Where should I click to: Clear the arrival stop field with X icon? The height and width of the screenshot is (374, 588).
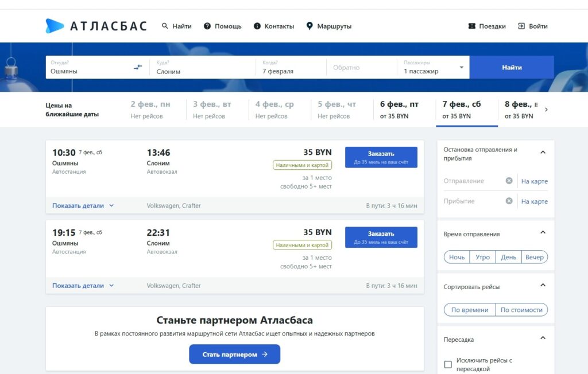coord(509,201)
